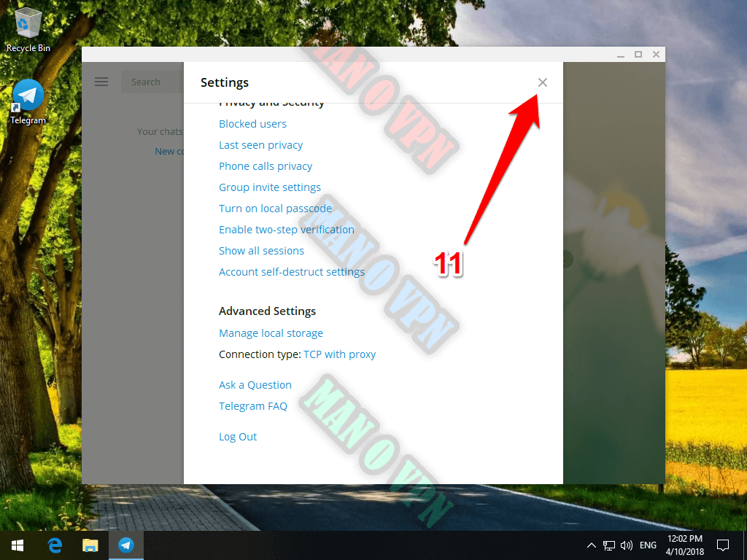The width and height of the screenshot is (747, 560).
Task: Show all sessions
Action: [x=261, y=251]
